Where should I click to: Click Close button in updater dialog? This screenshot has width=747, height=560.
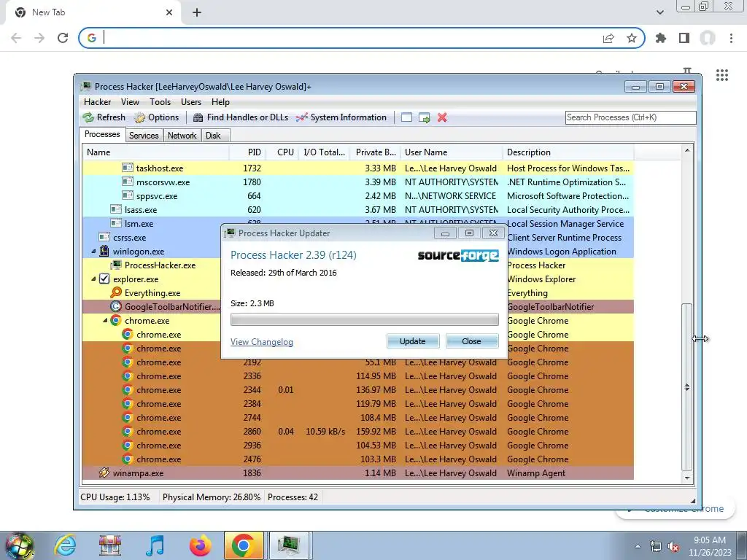click(472, 341)
